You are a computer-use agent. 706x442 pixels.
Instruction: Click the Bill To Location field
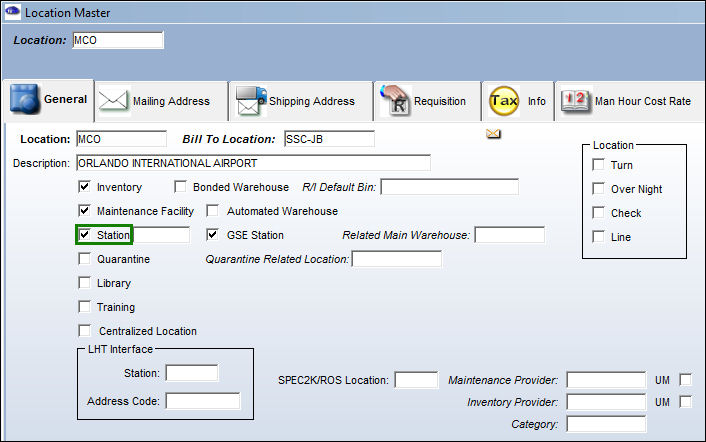click(x=330, y=139)
